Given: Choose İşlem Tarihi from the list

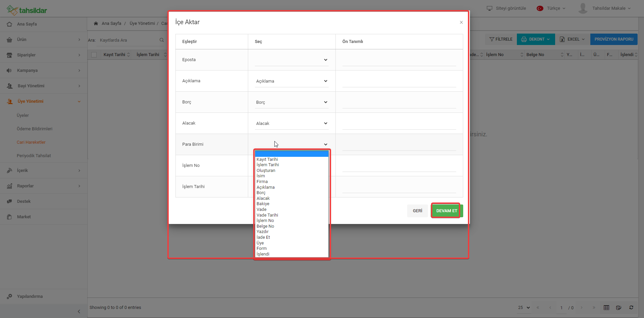Looking at the screenshot, I should point(291,165).
